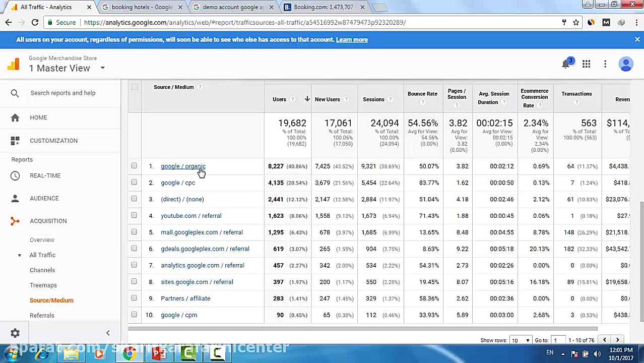Open PowerPoint from the Windows taskbar
Image resolution: width=644 pixels, height=363 pixels.
click(x=159, y=354)
